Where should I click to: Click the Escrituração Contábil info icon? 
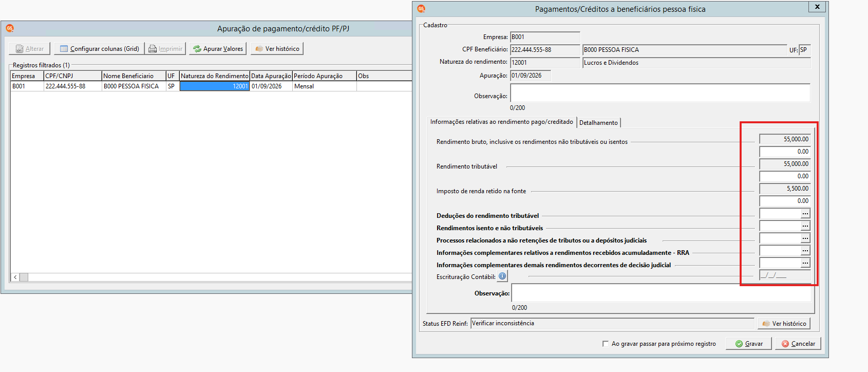click(502, 276)
